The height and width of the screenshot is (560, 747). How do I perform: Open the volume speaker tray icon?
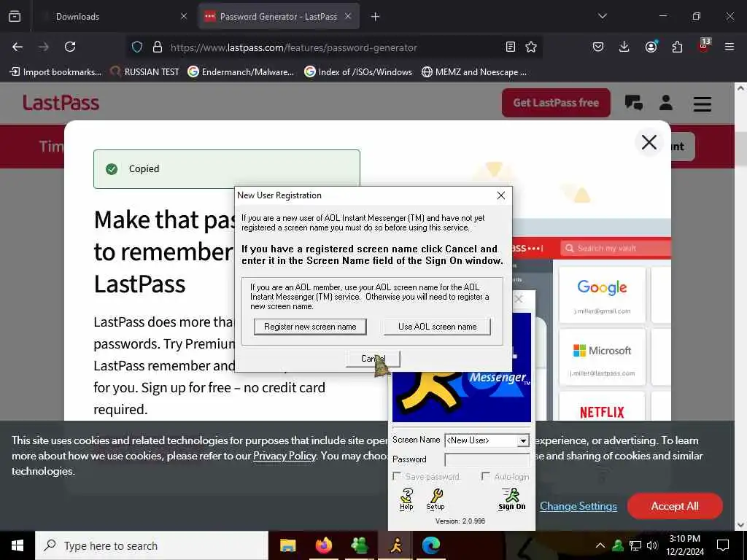click(652, 545)
